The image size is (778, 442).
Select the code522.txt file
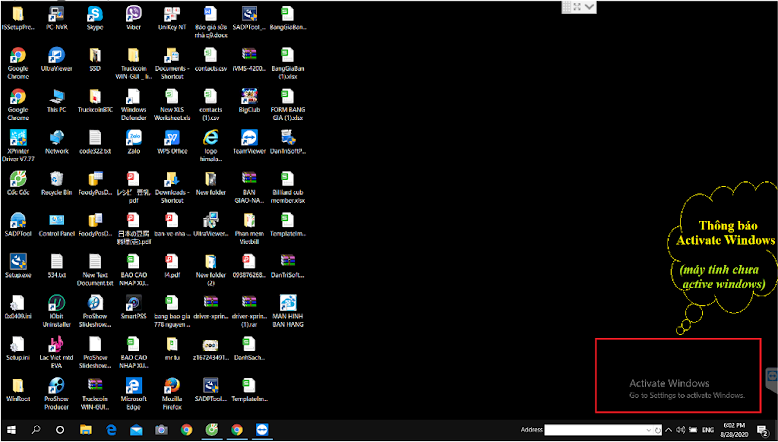pos(95,142)
